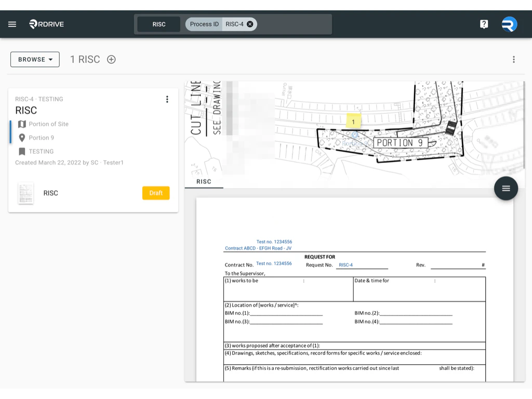Click yellow marker 1 on the map
This screenshot has width=532, height=399.
(x=353, y=122)
